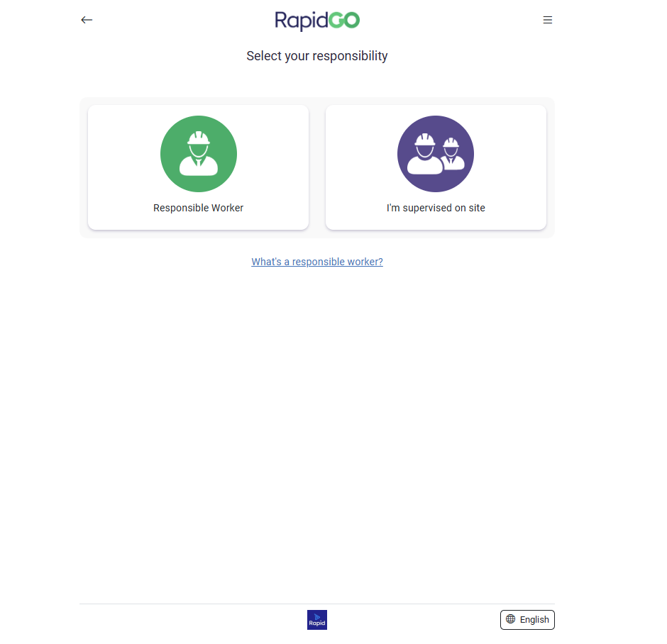Click the globe icon beside English
The image size is (667, 644).
(510, 619)
